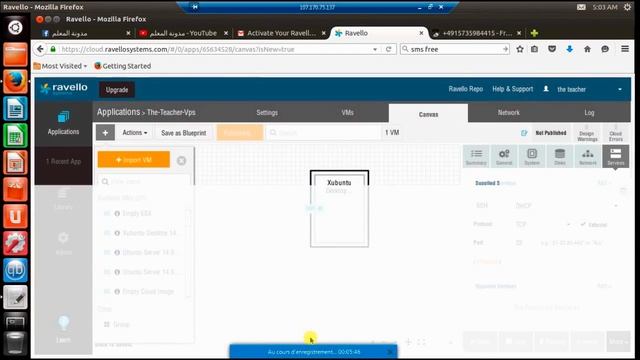Click the Not Published status button

point(551,133)
